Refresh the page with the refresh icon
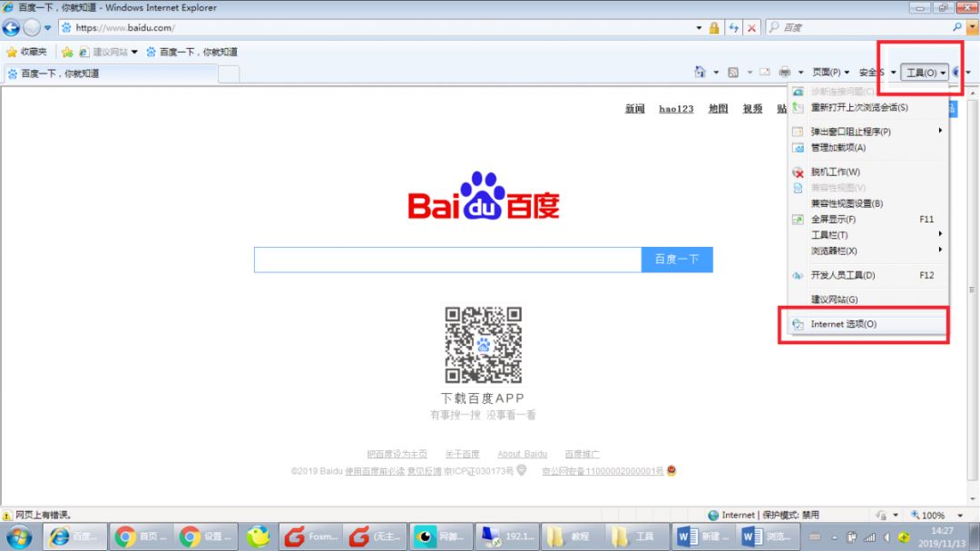The height and width of the screenshot is (551, 980). click(733, 27)
